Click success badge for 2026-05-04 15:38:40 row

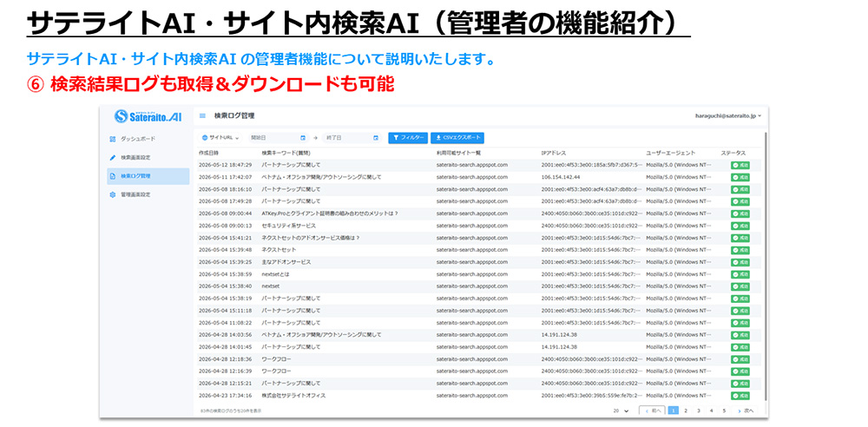740,286
